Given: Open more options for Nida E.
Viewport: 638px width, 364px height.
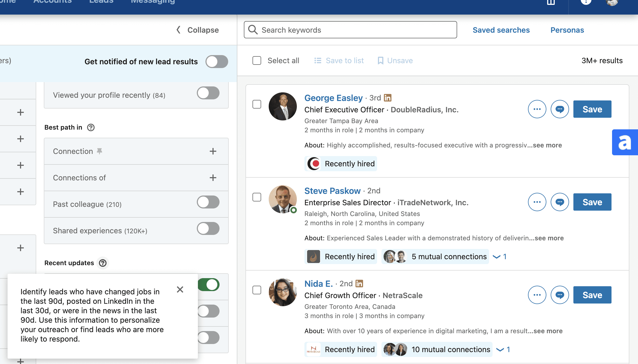Looking at the screenshot, I should point(537,295).
